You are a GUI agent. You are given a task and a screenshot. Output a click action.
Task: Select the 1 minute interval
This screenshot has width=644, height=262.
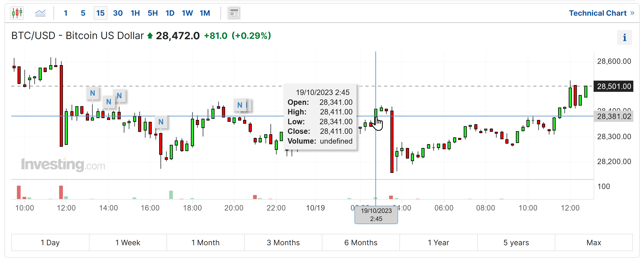(x=65, y=13)
